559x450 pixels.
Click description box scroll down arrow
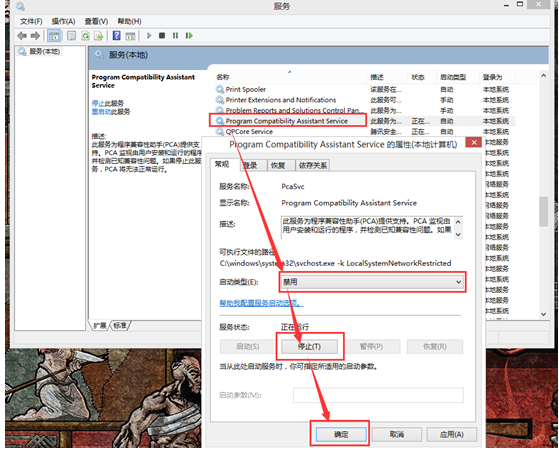[458, 234]
